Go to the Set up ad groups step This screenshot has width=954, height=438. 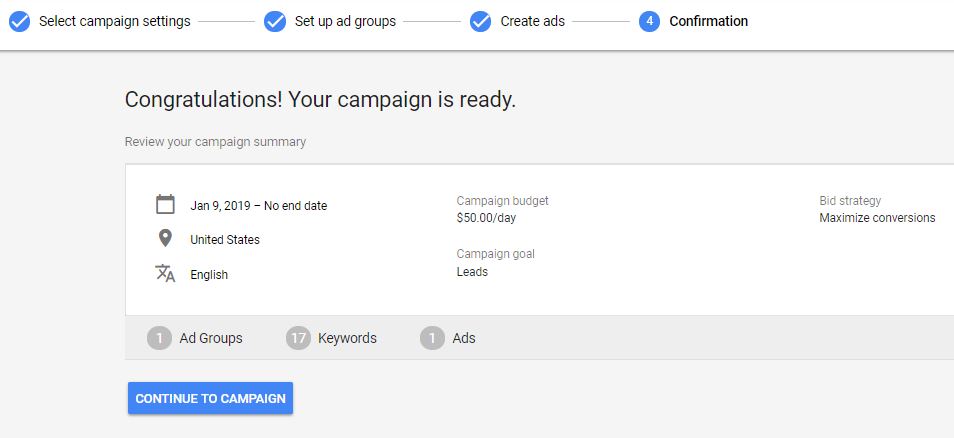tap(345, 21)
